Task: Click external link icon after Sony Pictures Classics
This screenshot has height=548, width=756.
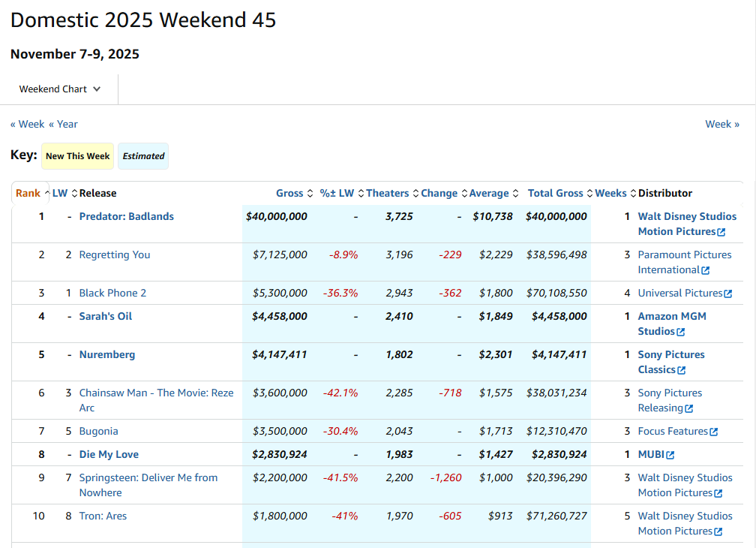Action: click(x=682, y=370)
